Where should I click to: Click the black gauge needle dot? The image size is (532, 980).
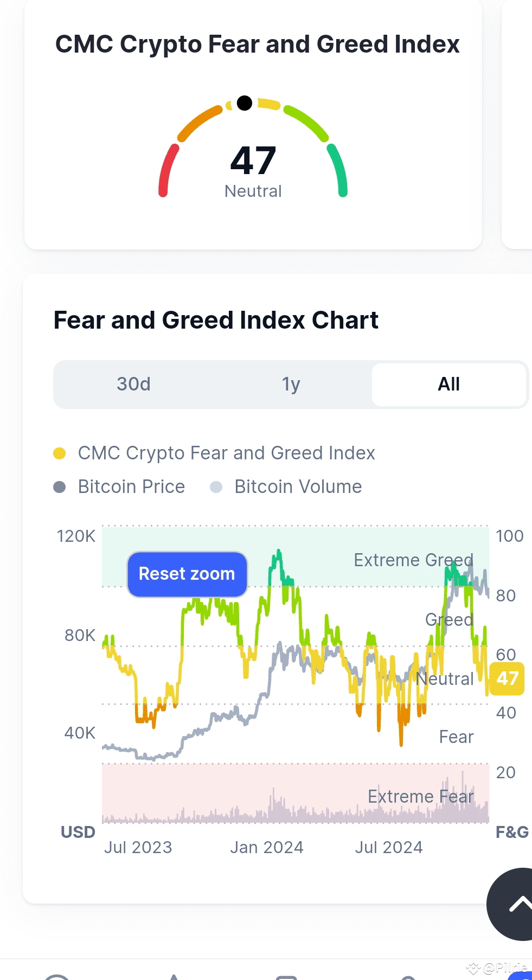point(245,103)
